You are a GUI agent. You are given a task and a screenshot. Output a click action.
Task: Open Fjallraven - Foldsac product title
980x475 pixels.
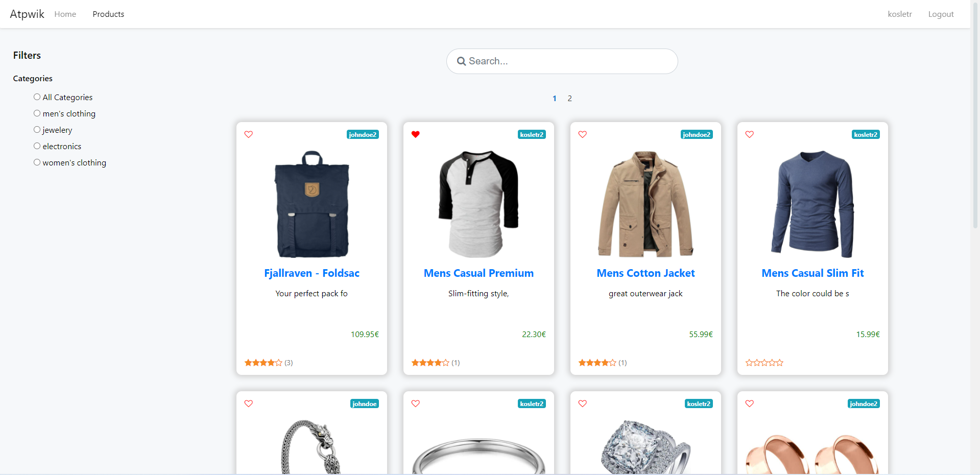click(312, 273)
